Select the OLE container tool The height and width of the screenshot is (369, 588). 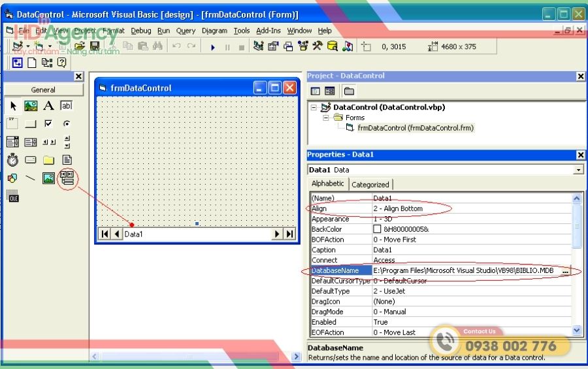tap(13, 196)
